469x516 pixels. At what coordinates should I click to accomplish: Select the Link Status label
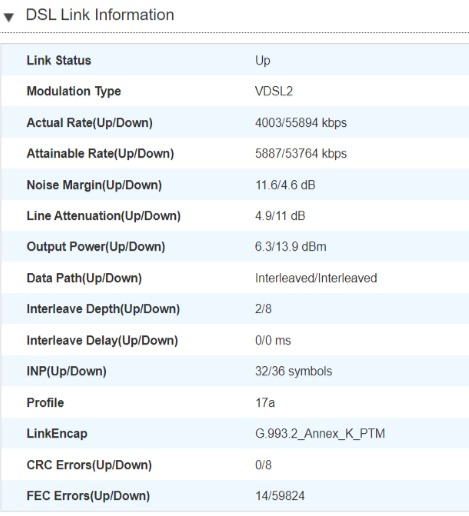click(59, 60)
